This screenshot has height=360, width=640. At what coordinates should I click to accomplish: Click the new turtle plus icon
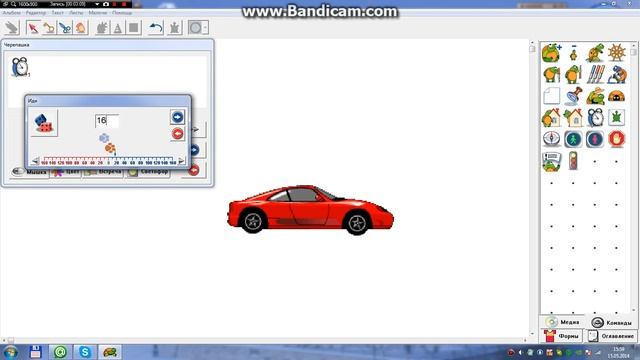point(551,53)
